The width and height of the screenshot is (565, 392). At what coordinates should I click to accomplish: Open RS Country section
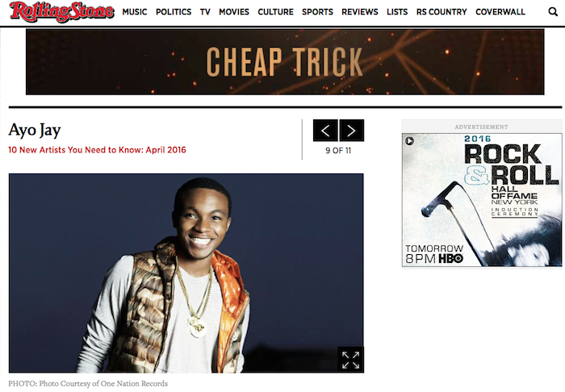[442, 12]
